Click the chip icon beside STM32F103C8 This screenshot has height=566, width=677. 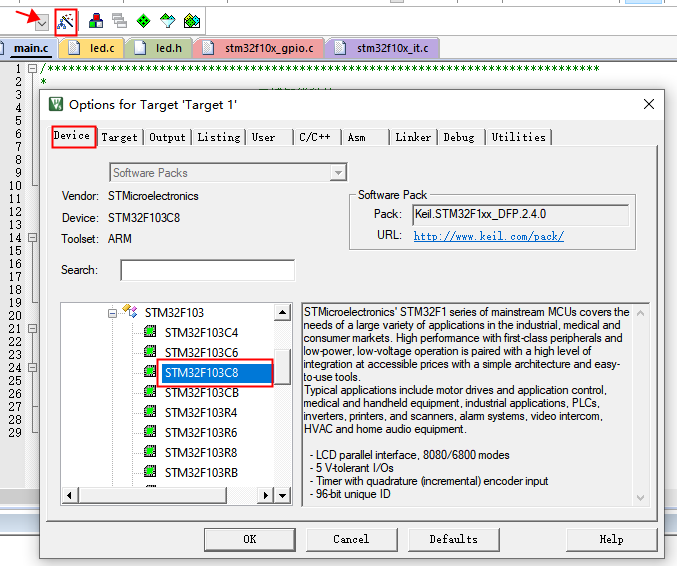click(x=150, y=371)
